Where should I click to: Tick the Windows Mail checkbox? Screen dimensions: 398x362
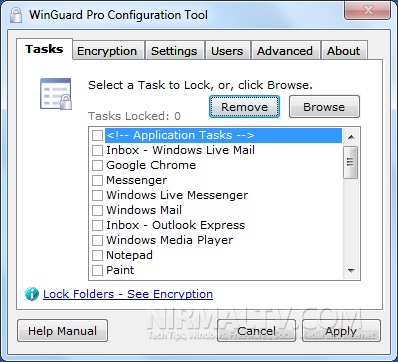97,210
